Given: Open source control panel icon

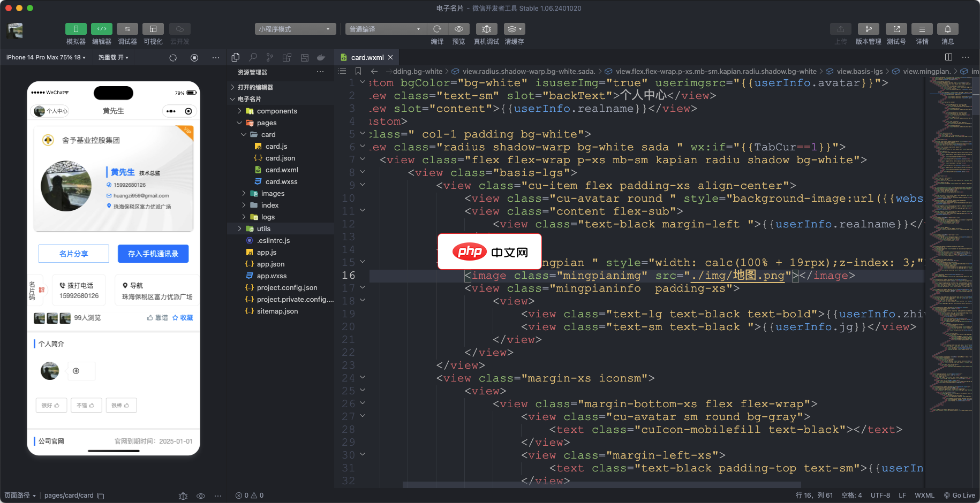Looking at the screenshot, I should [x=270, y=57].
